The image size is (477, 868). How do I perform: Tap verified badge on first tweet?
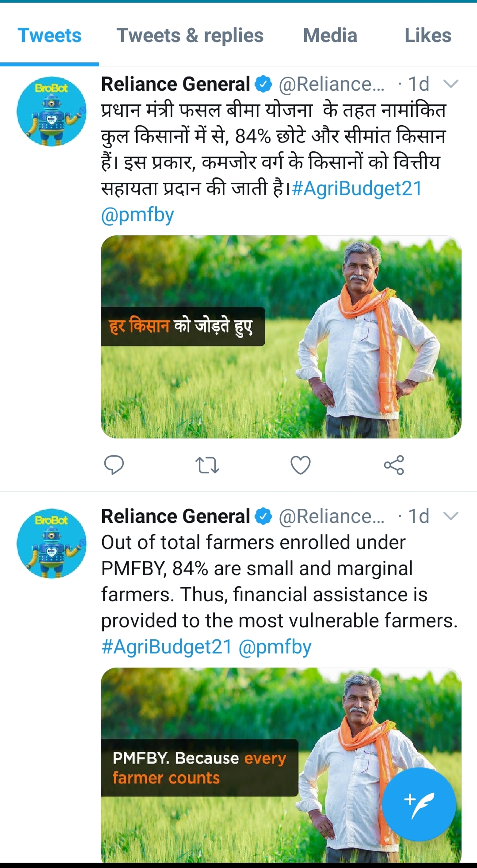pos(264,84)
